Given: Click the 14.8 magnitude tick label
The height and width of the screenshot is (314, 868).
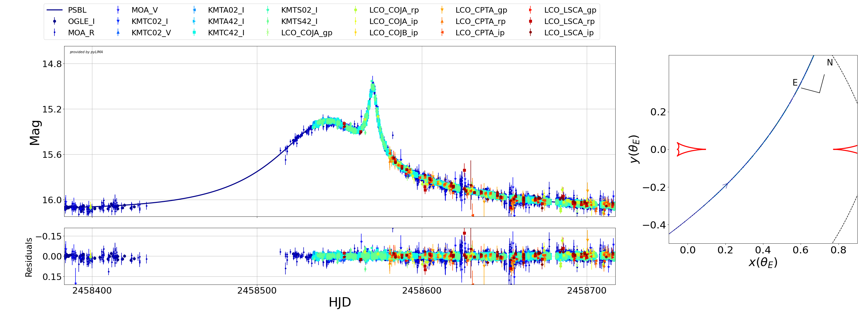Looking at the screenshot, I should (52, 64).
